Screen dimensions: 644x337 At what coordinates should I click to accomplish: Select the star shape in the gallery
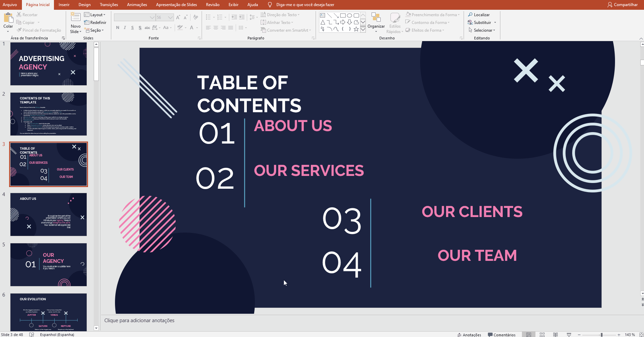[356, 29]
